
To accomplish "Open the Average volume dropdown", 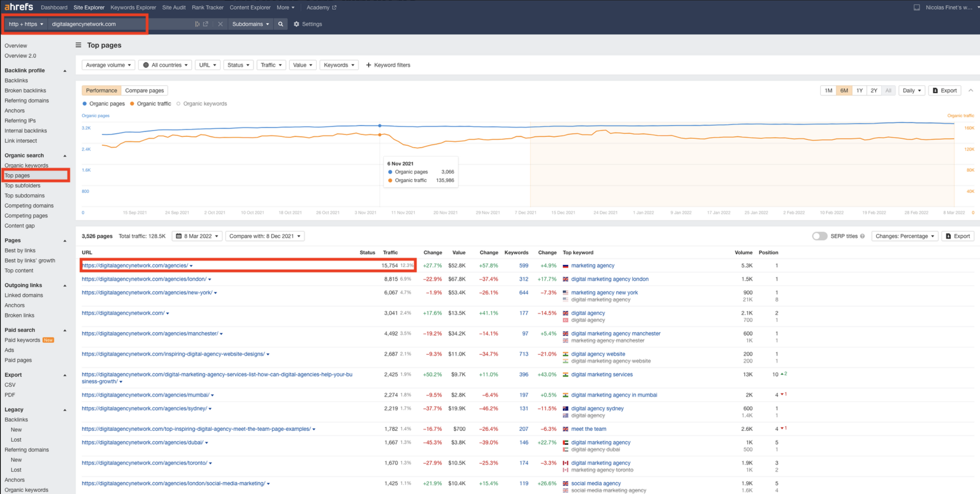I will pyautogui.click(x=108, y=65).
